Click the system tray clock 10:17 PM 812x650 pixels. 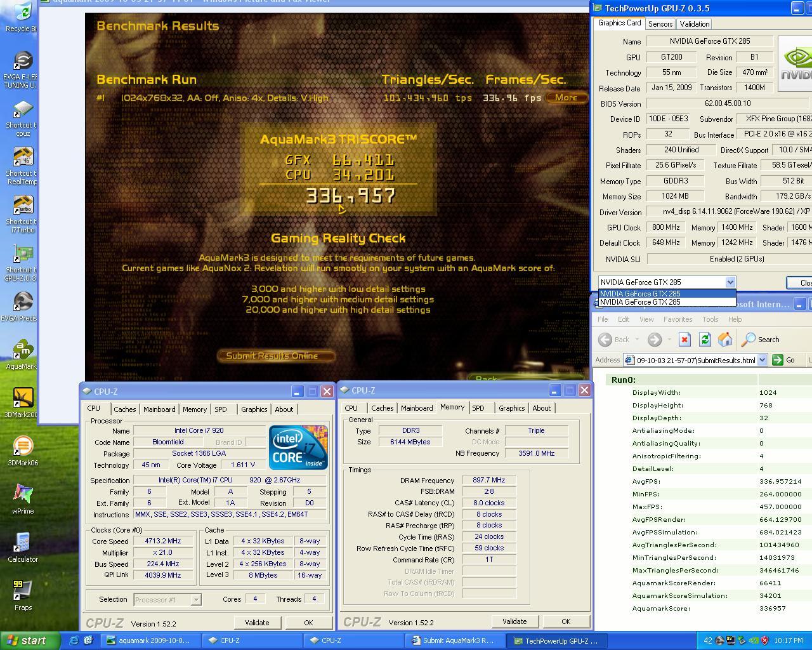pyautogui.click(x=789, y=640)
